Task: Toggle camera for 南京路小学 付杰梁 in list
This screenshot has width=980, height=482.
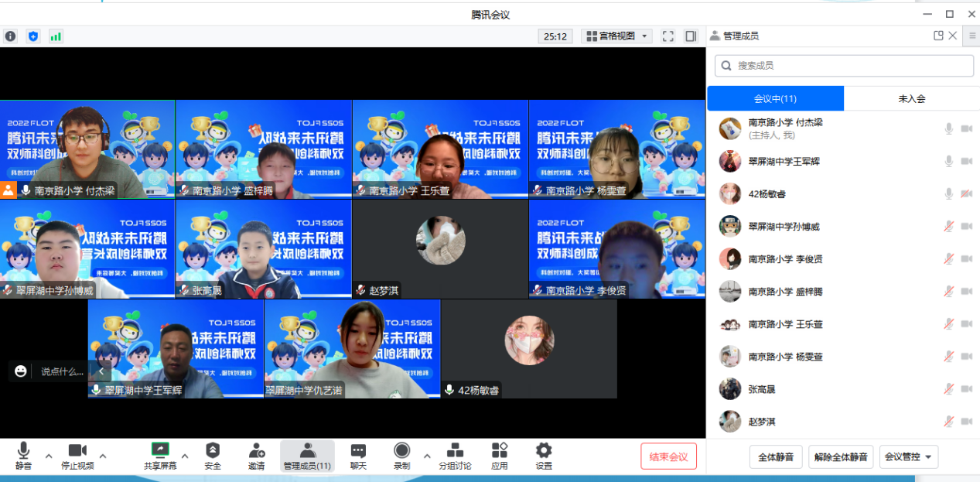Action: coord(966,128)
